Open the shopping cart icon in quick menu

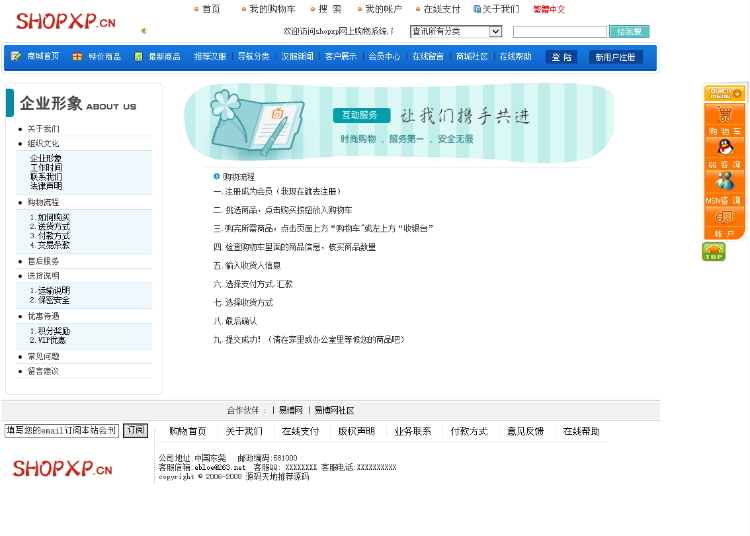724,115
